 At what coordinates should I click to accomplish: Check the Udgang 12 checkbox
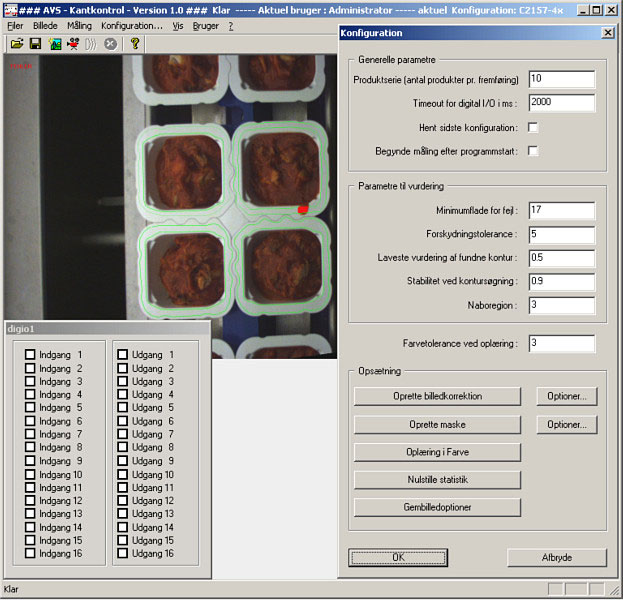[x=123, y=500]
